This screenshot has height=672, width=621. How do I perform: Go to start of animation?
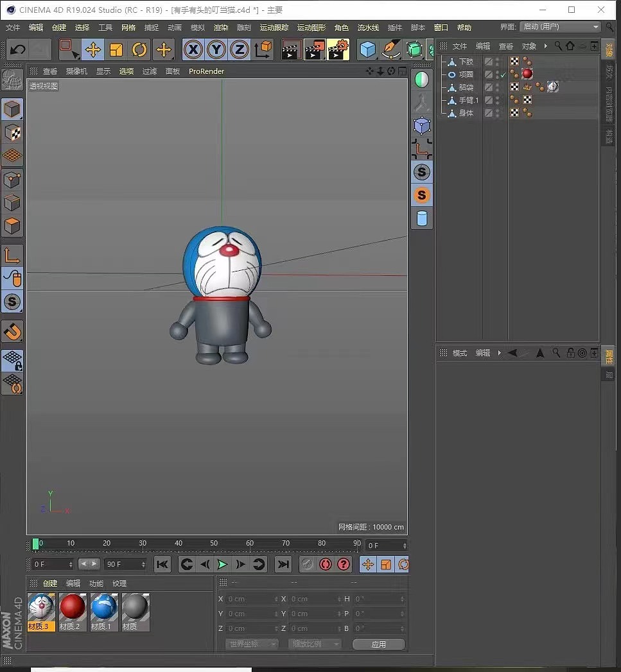click(x=162, y=564)
